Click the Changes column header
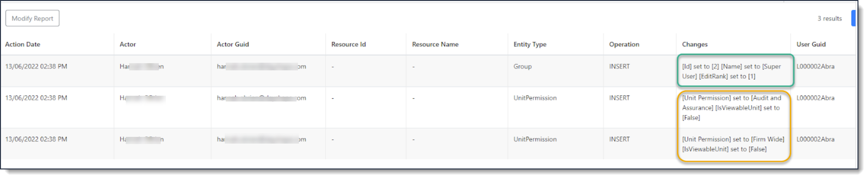The image size is (868, 179). [695, 44]
